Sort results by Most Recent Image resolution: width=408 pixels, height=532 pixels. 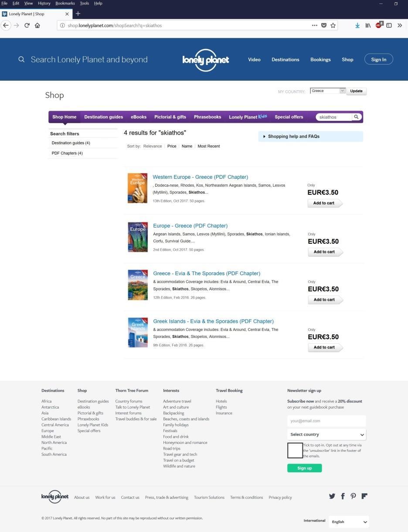(209, 146)
